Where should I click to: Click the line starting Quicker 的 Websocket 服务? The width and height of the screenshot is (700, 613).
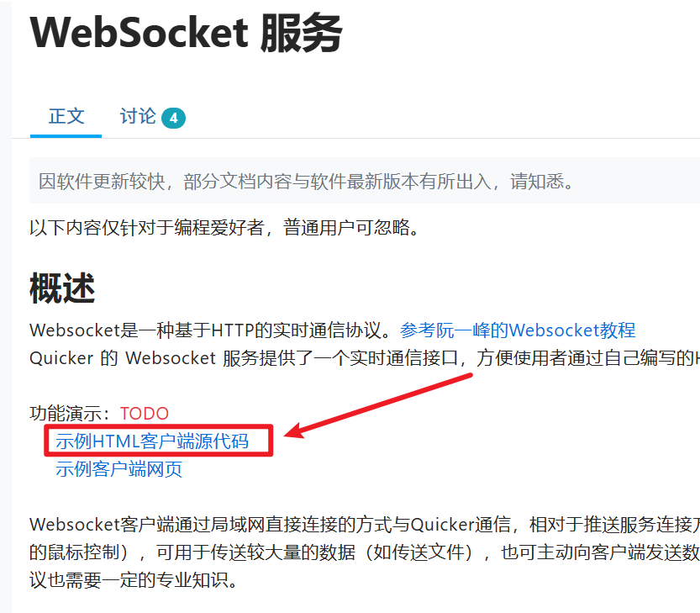365,358
